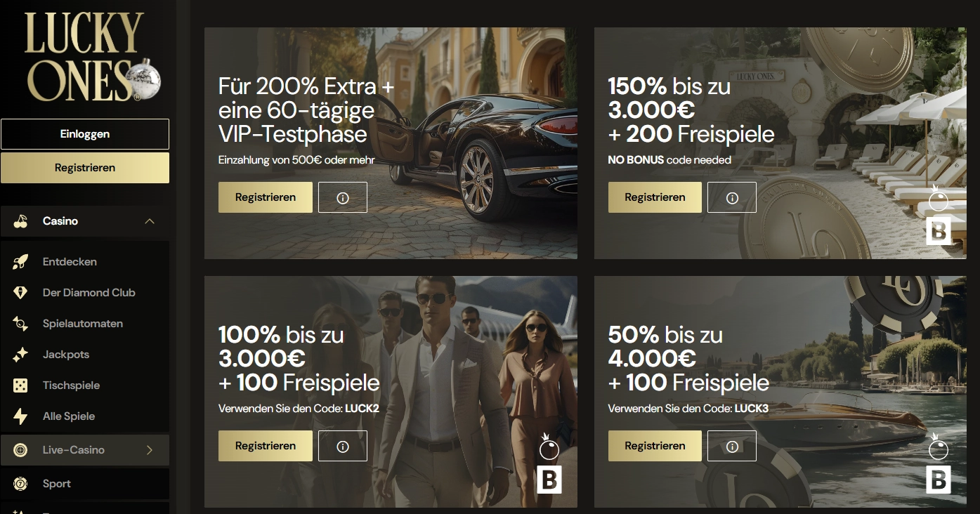Click the dice icon for Tischspiele
Viewport: 980px width, 514px height.
[x=20, y=385]
